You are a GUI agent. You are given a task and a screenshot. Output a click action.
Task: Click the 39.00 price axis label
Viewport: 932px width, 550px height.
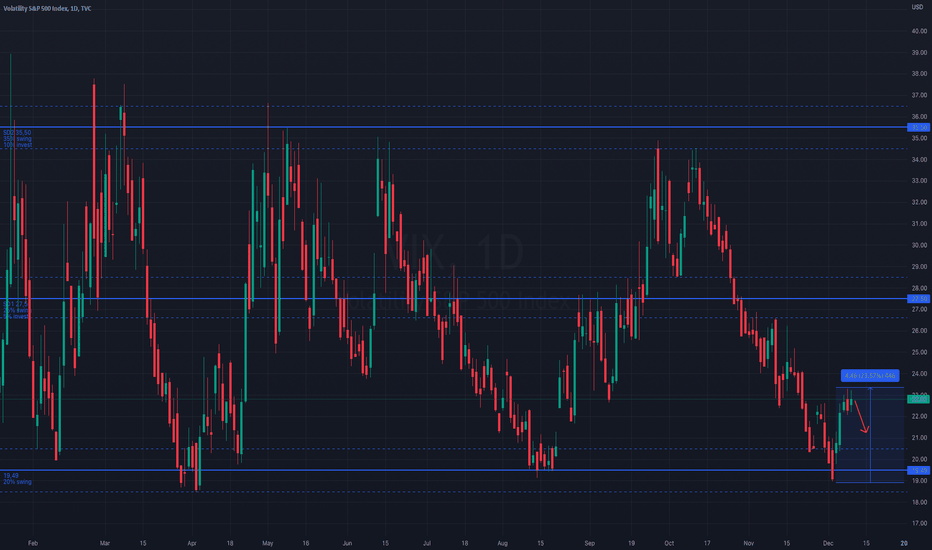pyautogui.click(x=919, y=52)
